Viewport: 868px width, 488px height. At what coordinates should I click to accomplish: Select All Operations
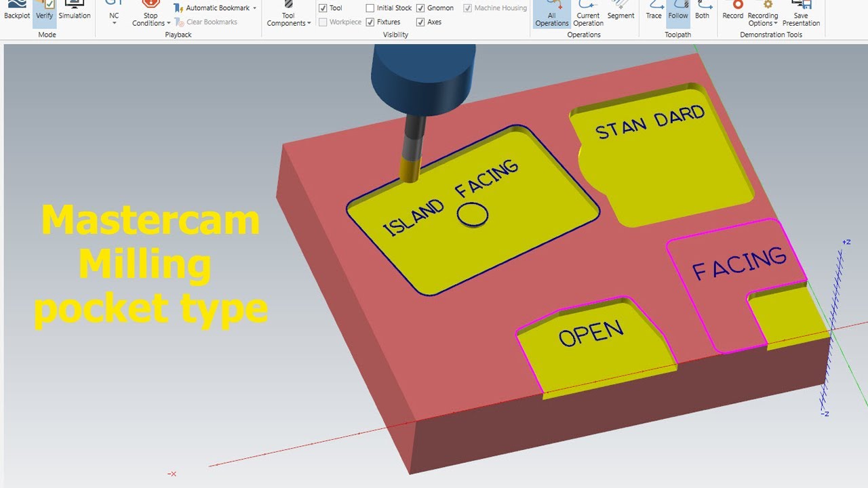551,14
